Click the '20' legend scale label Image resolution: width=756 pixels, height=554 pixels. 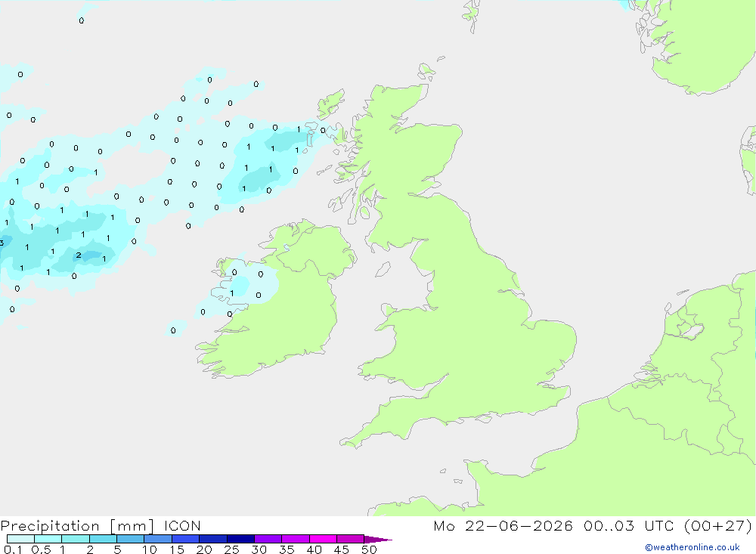click(204, 549)
